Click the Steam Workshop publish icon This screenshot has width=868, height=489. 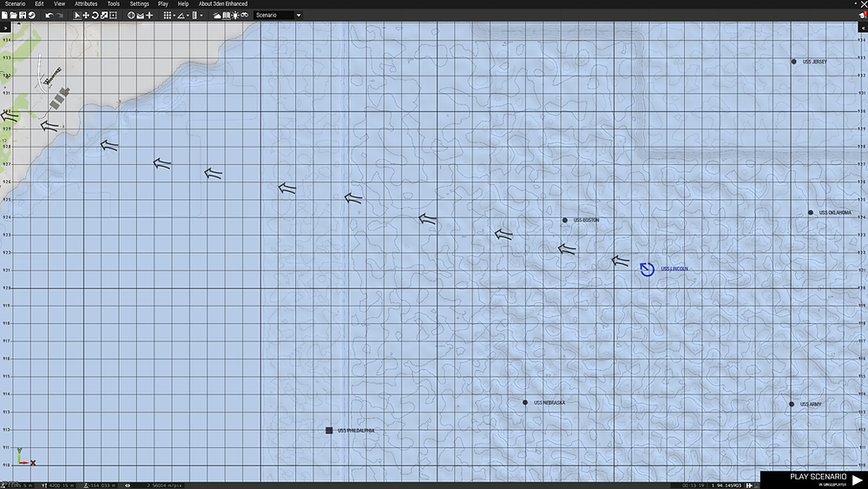click(31, 16)
